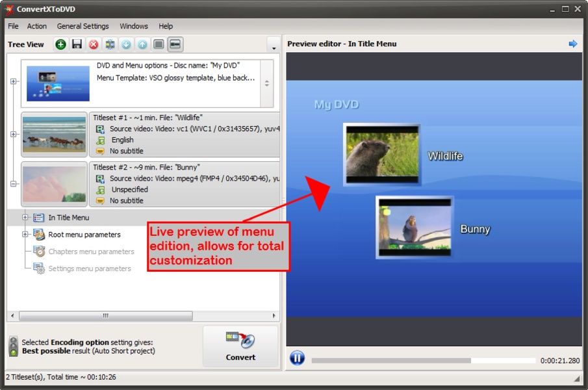This screenshot has width=588, height=390.
Task: Select the Bunny titleset thumbnail
Action: coord(54,184)
